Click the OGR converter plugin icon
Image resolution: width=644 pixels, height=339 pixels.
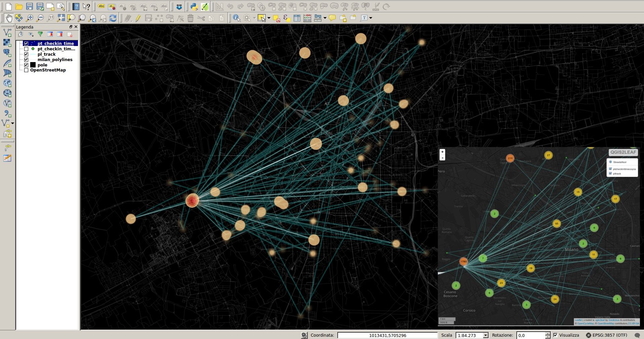coord(179,6)
